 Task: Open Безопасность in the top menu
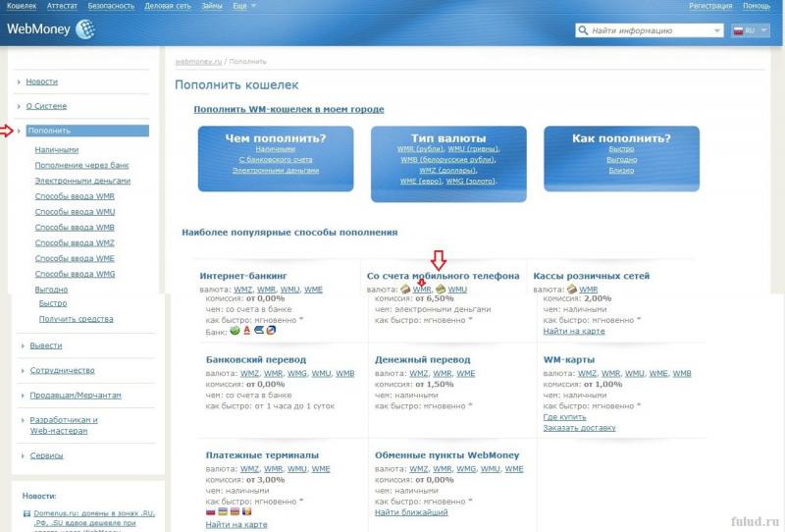click(x=111, y=6)
